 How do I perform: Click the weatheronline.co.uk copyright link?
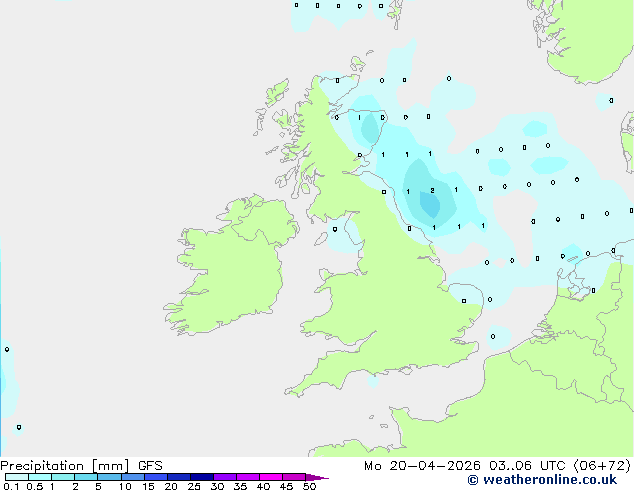click(542, 480)
